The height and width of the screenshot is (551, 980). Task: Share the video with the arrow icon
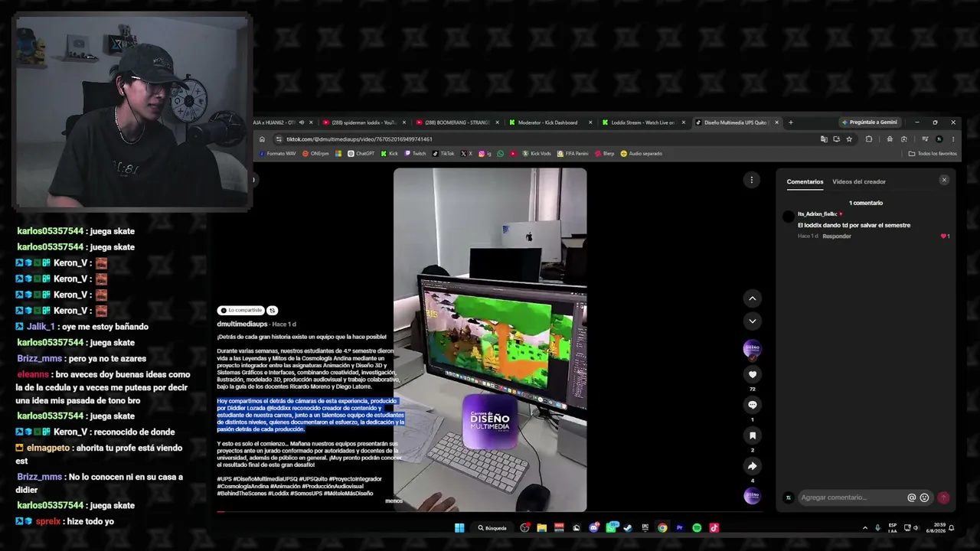coord(753,466)
